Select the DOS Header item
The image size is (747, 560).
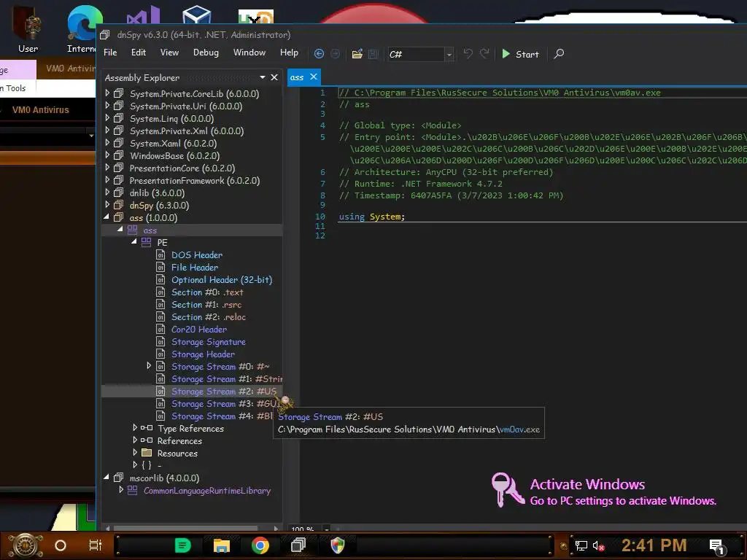[197, 254]
